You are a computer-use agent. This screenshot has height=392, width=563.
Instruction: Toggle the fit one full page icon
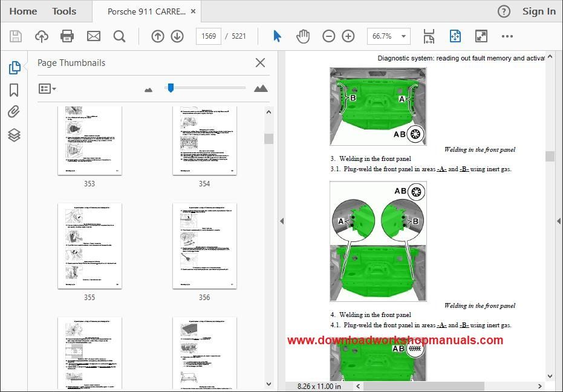455,36
